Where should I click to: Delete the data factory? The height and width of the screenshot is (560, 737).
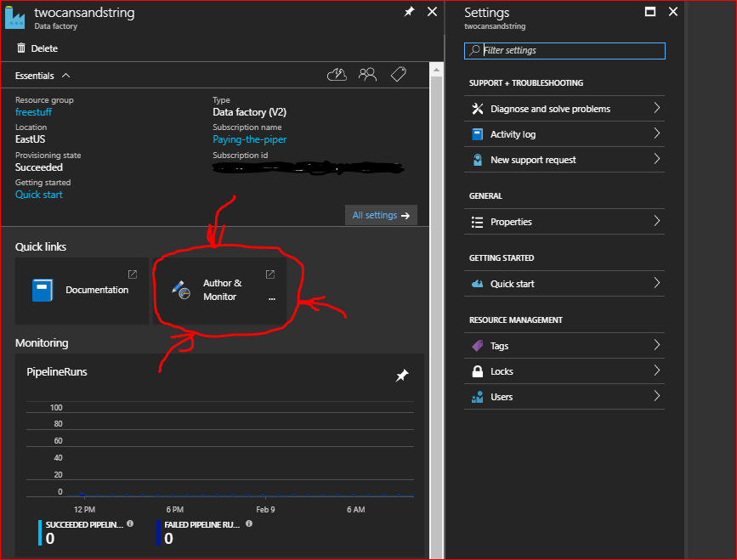click(x=37, y=48)
